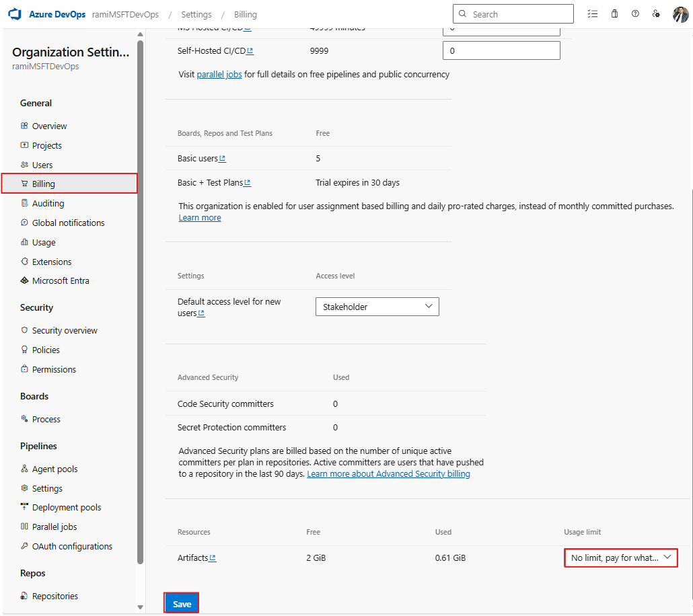Select Billing in the settings sidebar

44,184
